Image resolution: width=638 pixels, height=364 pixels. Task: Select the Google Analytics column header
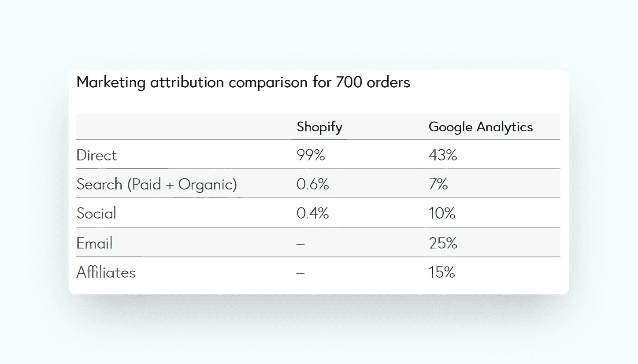click(481, 127)
